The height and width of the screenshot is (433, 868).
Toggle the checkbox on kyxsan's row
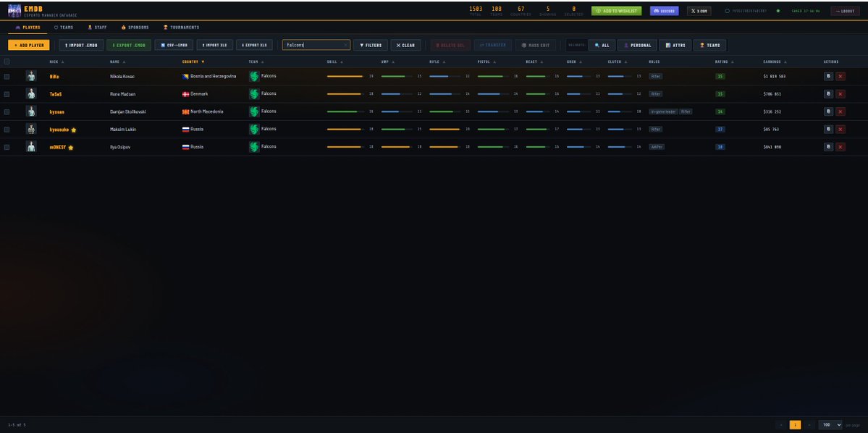point(7,111)
